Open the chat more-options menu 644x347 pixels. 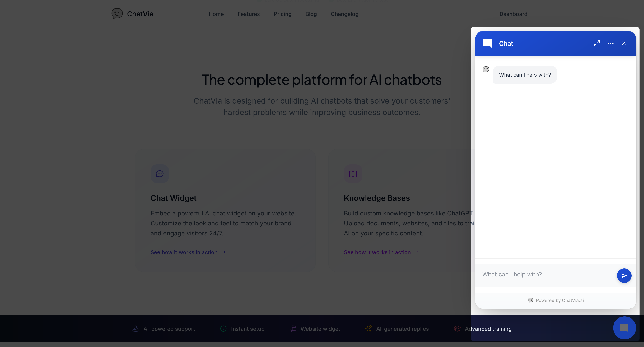pos(611,43)
